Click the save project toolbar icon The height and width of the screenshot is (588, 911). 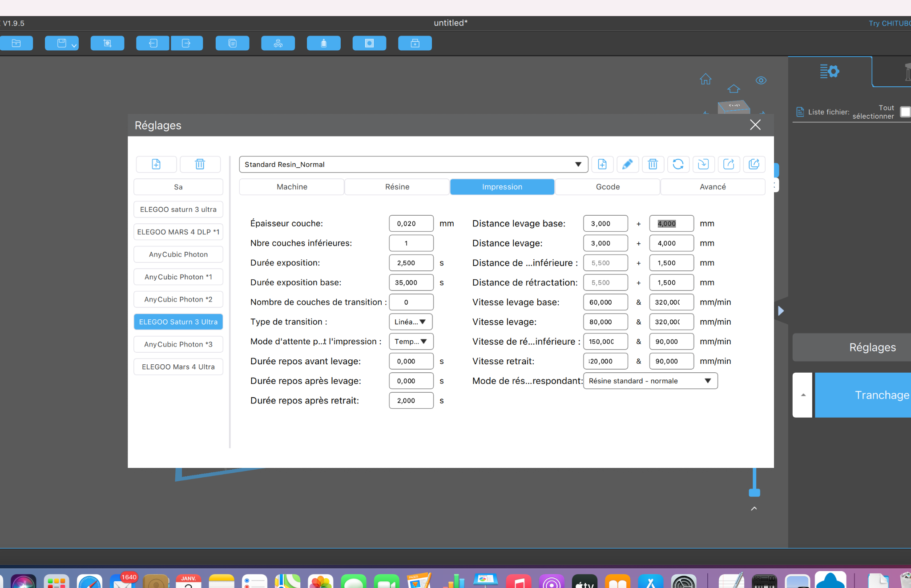[62, 43]
